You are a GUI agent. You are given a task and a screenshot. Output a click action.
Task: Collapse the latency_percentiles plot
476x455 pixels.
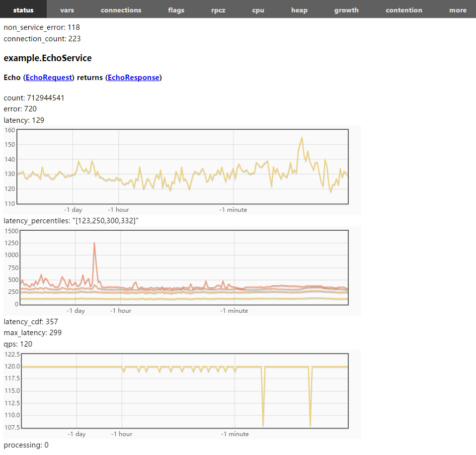[71, 220]
